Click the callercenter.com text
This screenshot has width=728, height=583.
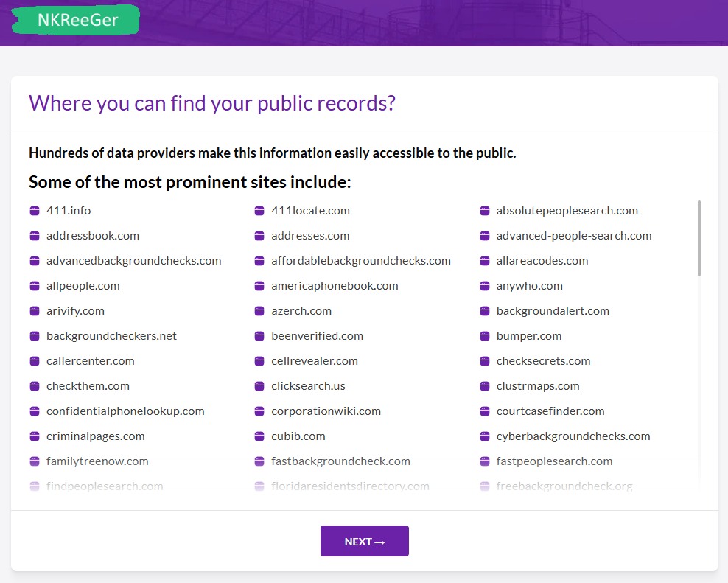pyautogui.click(x=91, y=361)
